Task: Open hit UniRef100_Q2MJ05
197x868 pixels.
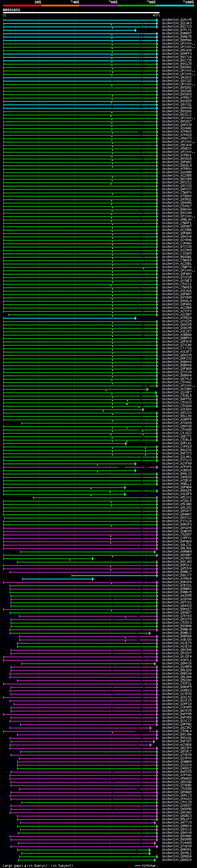Action: 177,20
